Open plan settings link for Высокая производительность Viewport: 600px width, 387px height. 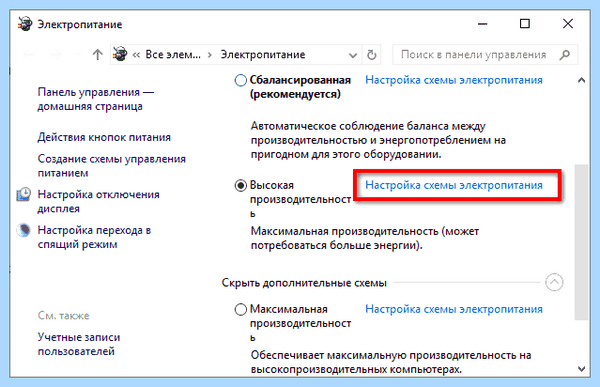(x=454, y=185)
